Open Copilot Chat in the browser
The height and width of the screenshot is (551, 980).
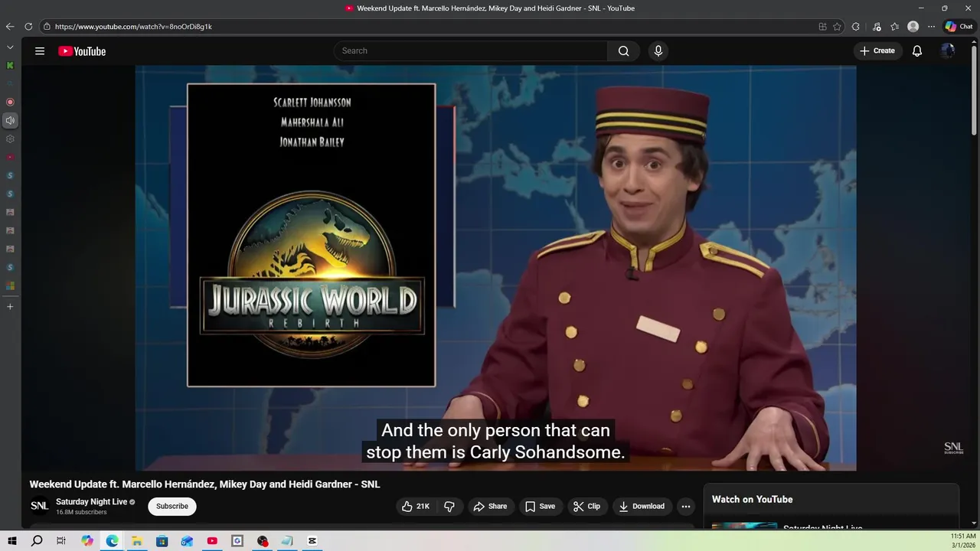959,26
